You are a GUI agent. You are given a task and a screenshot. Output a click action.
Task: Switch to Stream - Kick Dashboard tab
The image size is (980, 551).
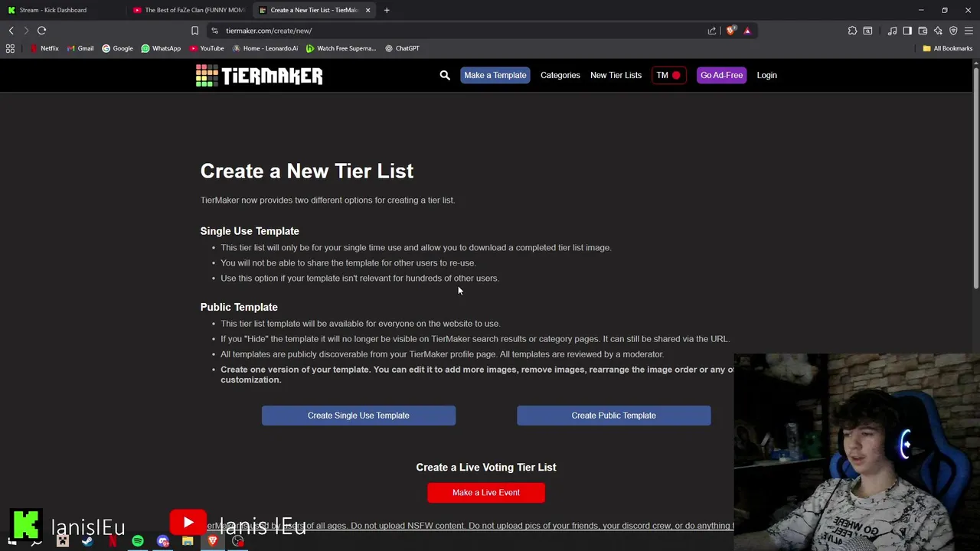[61, 10]
